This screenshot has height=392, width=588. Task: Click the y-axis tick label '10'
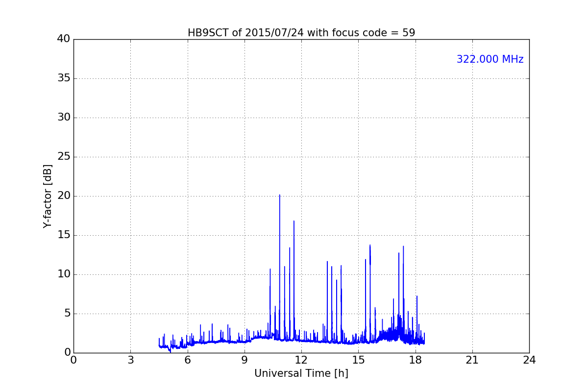[64, 274]
